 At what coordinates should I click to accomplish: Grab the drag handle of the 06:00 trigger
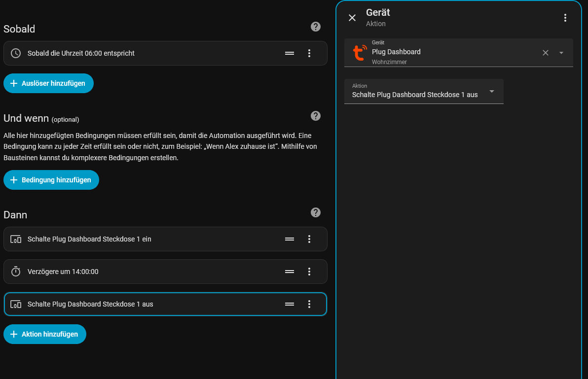pos(290,53)
